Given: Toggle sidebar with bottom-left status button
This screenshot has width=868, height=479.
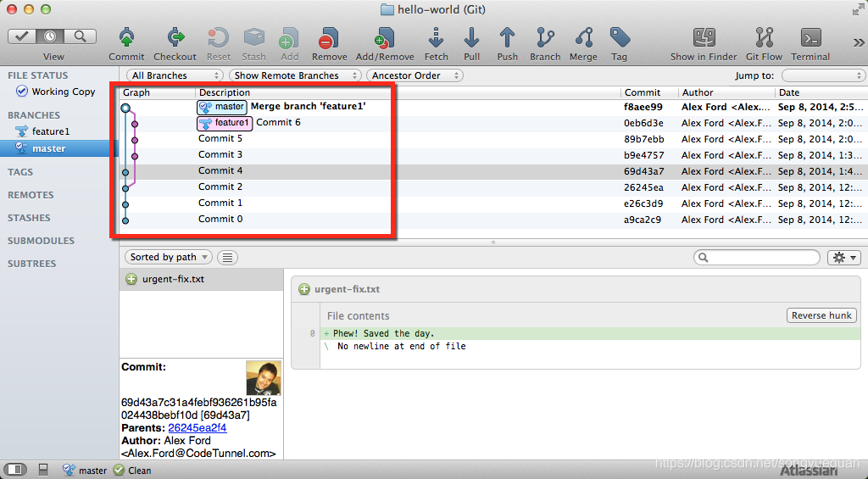Looking at the screenshot, I should click(x=15, y=470).
